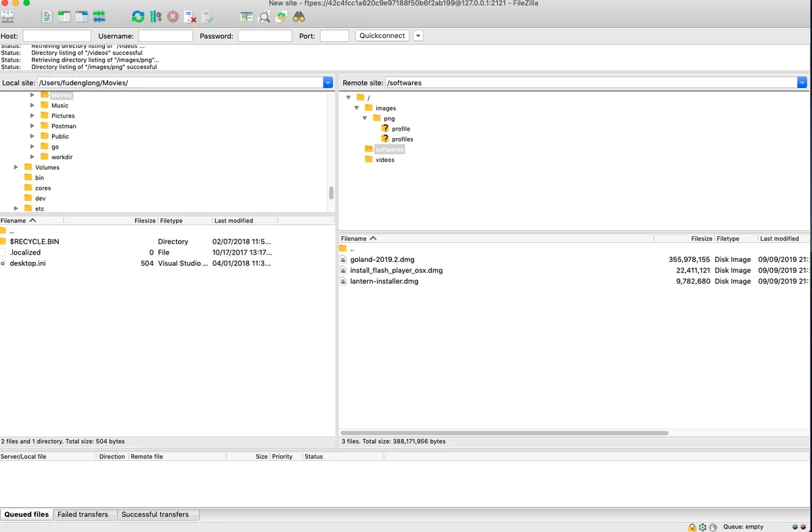Viewport: 812px width, 532px height.
Task: Open Quickconnect history dropdown arrow
Action: [x=418, y=36]
